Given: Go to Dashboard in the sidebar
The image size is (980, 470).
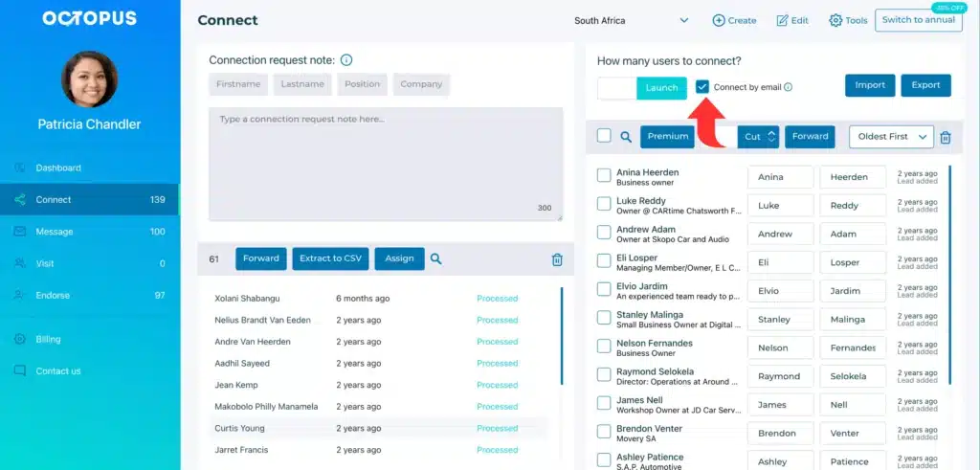Looking at the screenshot, I should (x=58, y=168).
